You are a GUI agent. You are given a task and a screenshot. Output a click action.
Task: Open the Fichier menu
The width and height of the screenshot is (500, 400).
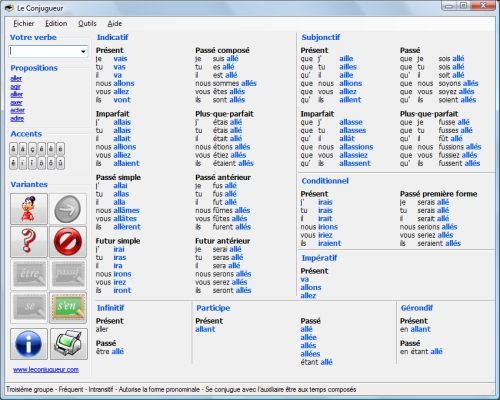(x=24, y=24)
